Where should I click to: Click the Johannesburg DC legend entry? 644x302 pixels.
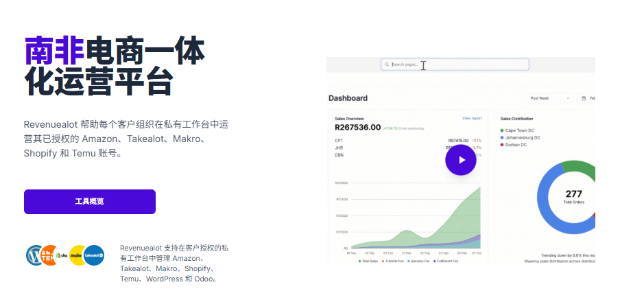pyautogui.click(x=520, y=138)
